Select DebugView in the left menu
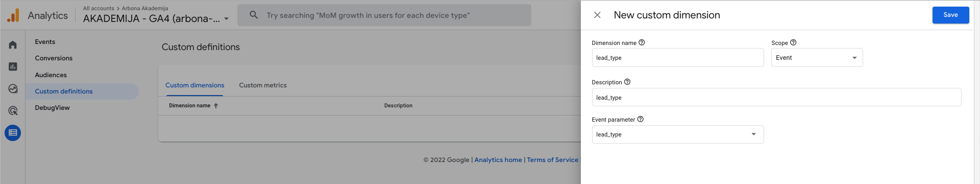The image size is (980, 184). point(52,108)
